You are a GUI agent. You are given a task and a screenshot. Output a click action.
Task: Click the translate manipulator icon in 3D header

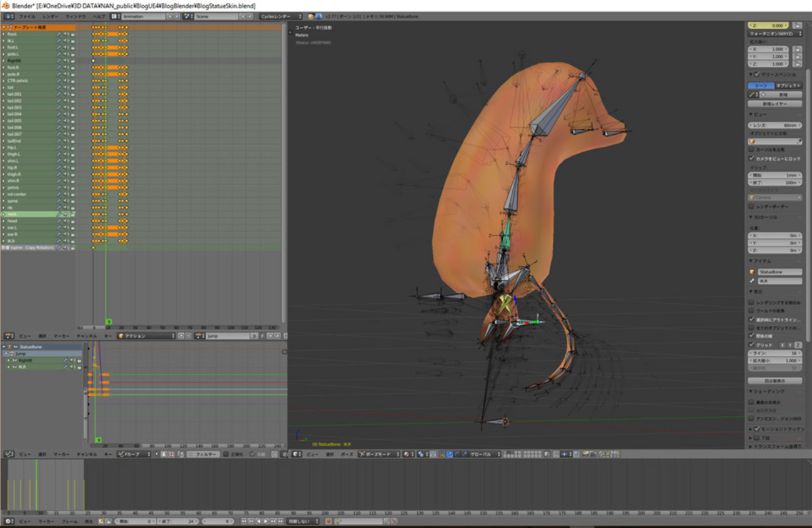click(x=450, y=454)
